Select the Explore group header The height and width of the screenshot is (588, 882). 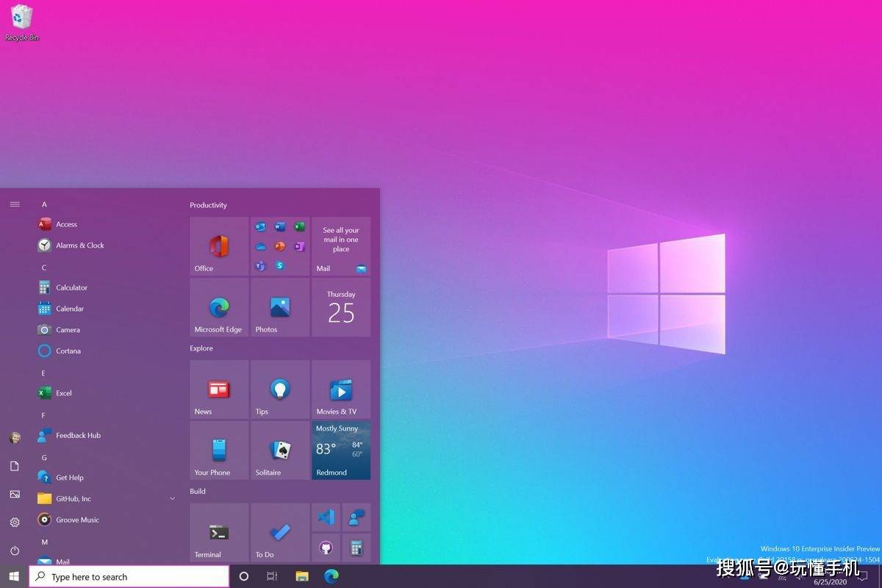[x=201, y=348]
